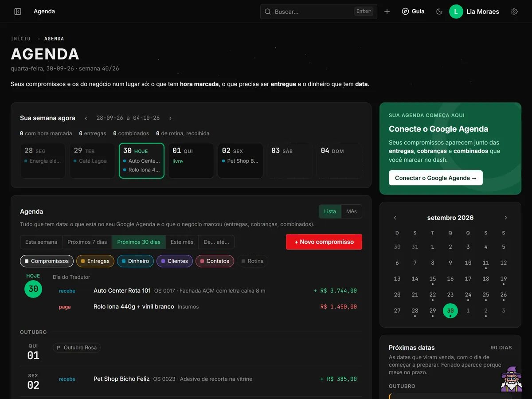
Task: Select September 11 in mini calendar
Action: (x=486, y=263)
